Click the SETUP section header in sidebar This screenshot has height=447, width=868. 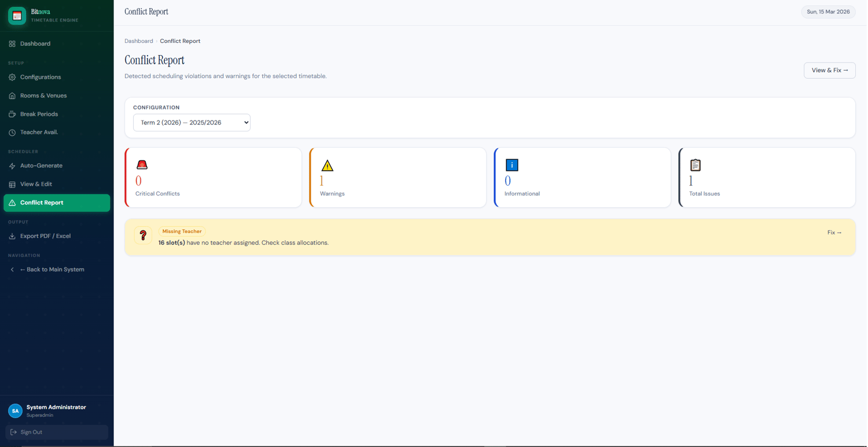tap(16, 63)
